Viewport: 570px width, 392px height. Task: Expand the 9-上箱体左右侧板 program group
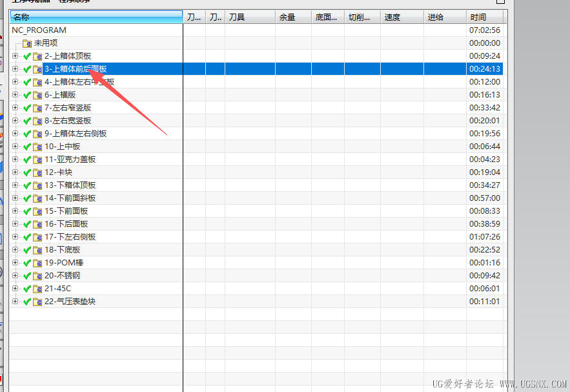point(15,134)
